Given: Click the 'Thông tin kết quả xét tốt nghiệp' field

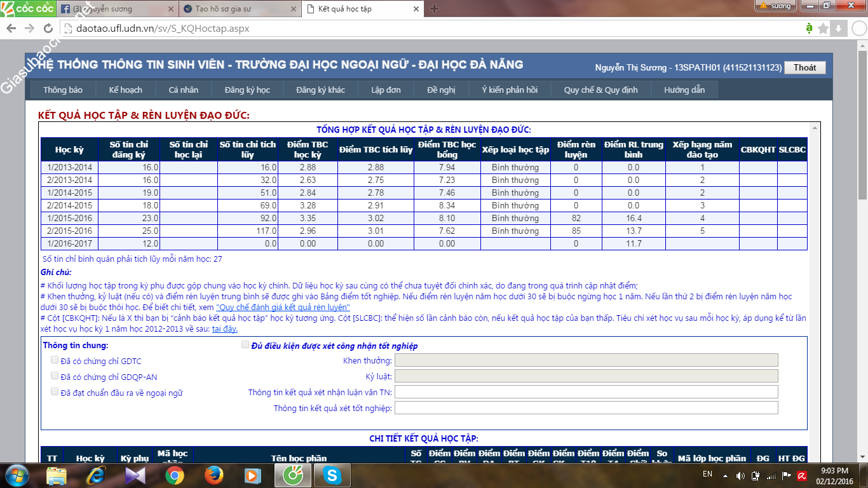Looking at the screenshot, I should click(x=586, y=408).
